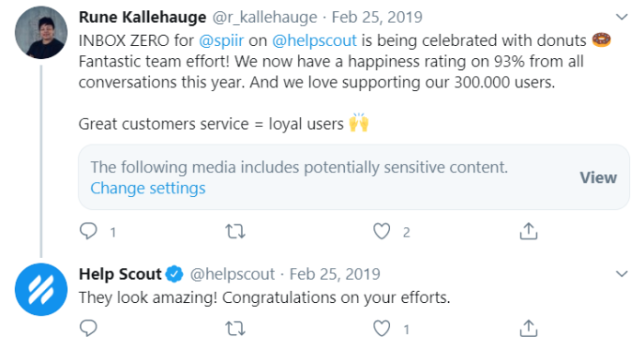
Task: Retweet Rune Kallehauge's INBOX ZERO tweet
Action: [x=236, y=231]
